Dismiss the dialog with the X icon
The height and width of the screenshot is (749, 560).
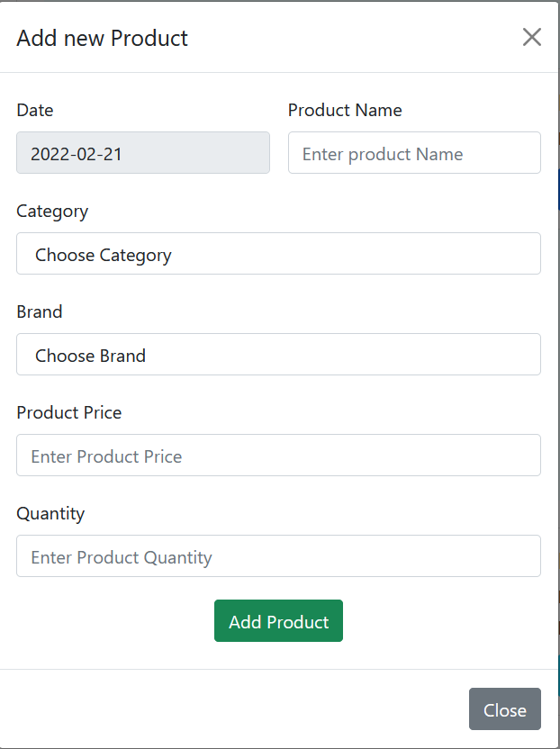tap(532, 37)
